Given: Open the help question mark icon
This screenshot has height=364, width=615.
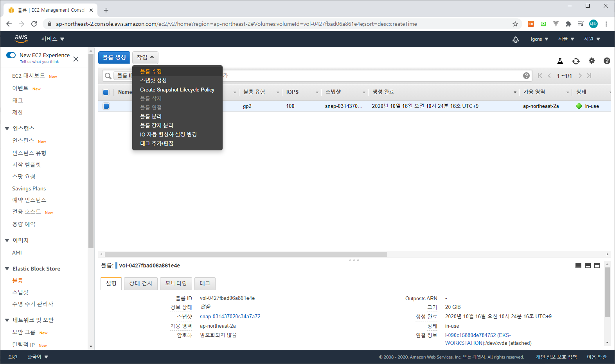Looking at the screenshot, I should tap(607, 61).
